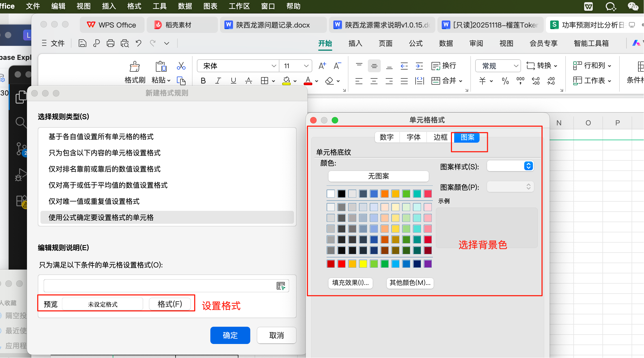Click the Underline formatting icon

[234, 81]
